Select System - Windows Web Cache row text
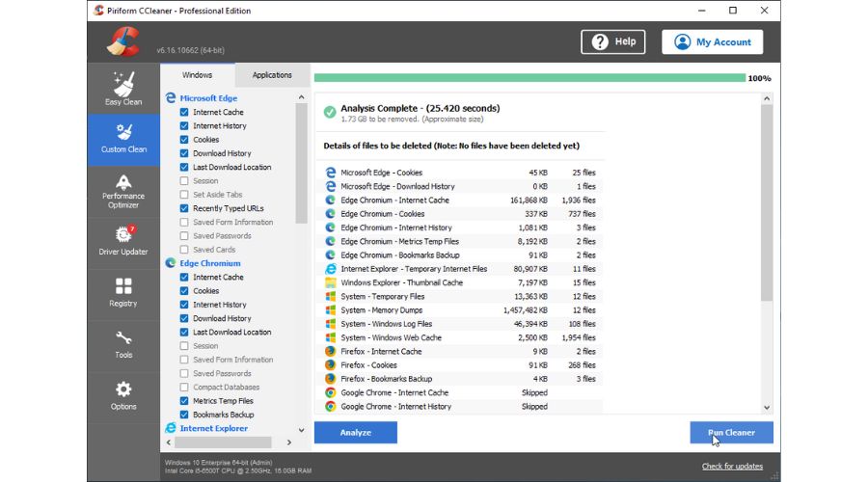This screenshot has height=482, width=868. [x=391, y=337]
